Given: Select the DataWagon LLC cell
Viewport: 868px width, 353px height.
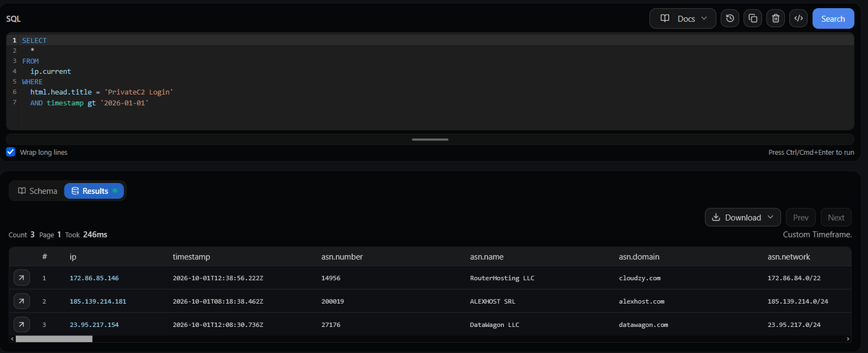Looking at the screenshot, I should coord(494,325).
